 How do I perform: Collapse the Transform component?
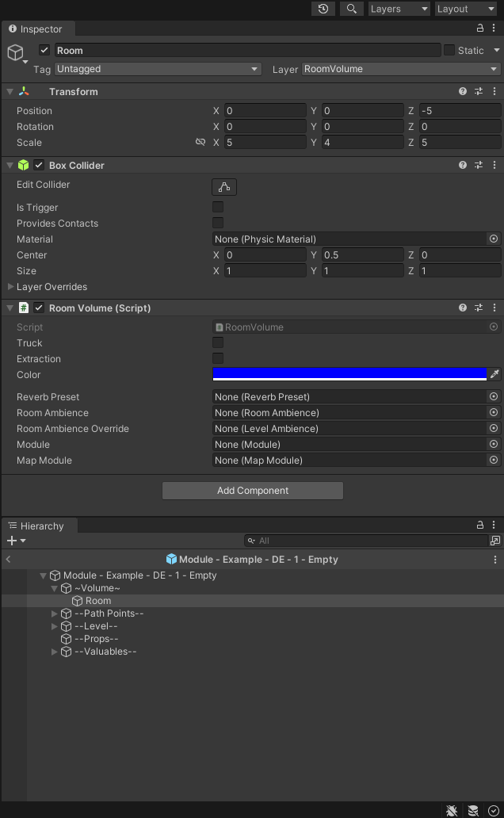click(x=10, y=91)
